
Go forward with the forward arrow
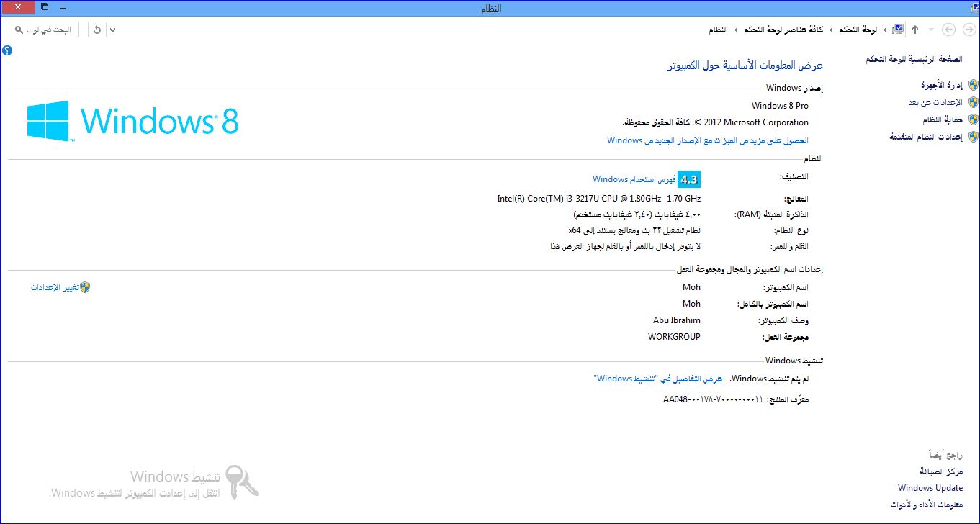[949, 30]
